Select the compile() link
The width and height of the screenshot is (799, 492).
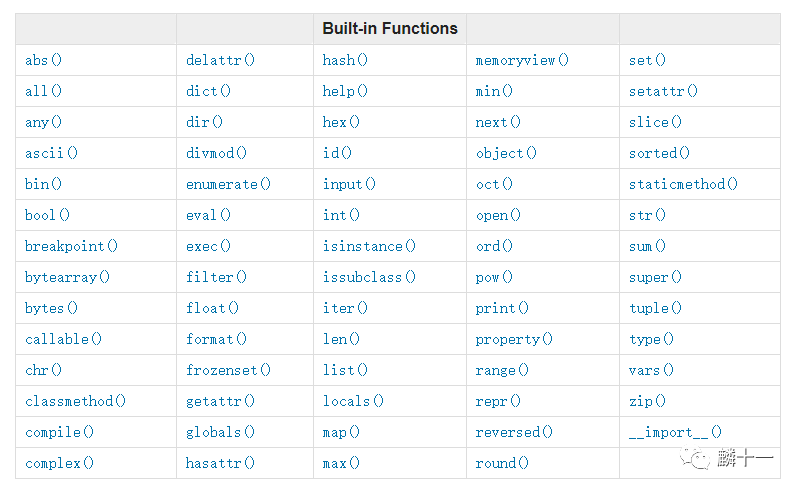[x=60, y=432]
